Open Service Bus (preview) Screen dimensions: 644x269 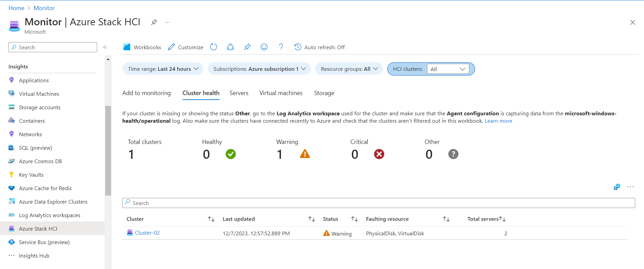44,242
